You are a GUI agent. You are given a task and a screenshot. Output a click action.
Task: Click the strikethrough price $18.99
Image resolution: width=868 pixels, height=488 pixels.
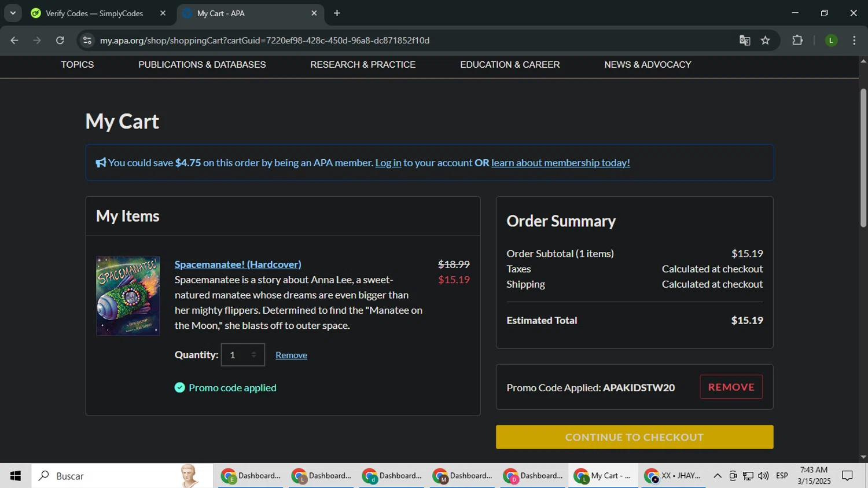pyautogui.click(x=454, y=265)
